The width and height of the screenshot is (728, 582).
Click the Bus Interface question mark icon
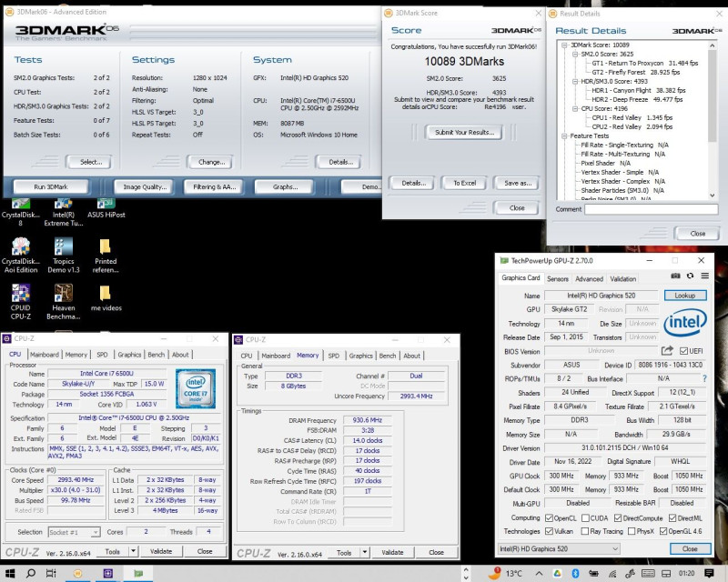point(704,378)
